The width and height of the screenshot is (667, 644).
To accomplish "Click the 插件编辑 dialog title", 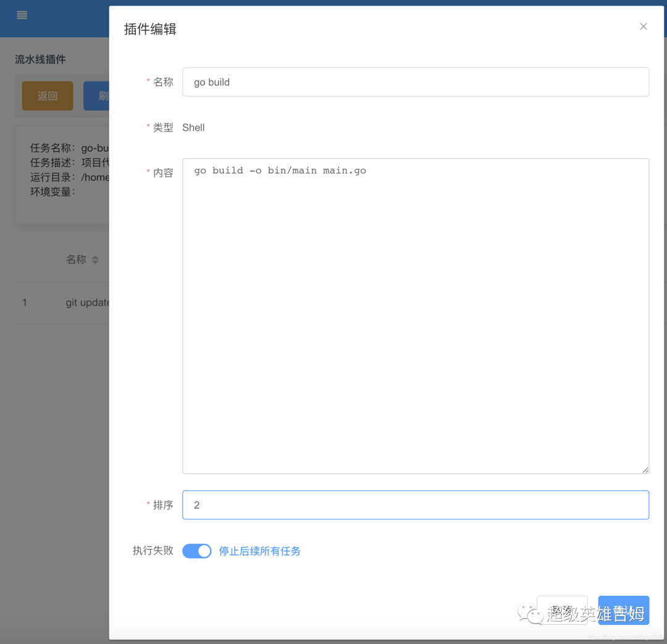I will (149, 29).
